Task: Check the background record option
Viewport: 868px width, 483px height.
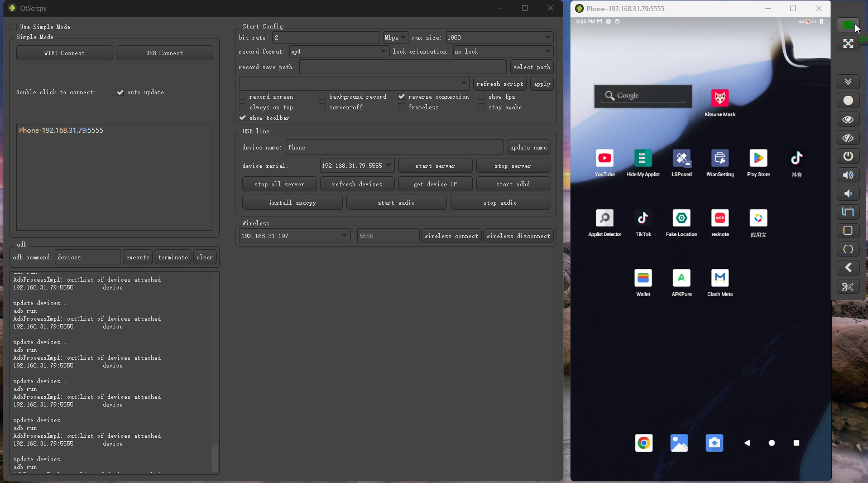Action: coord(322,96)
